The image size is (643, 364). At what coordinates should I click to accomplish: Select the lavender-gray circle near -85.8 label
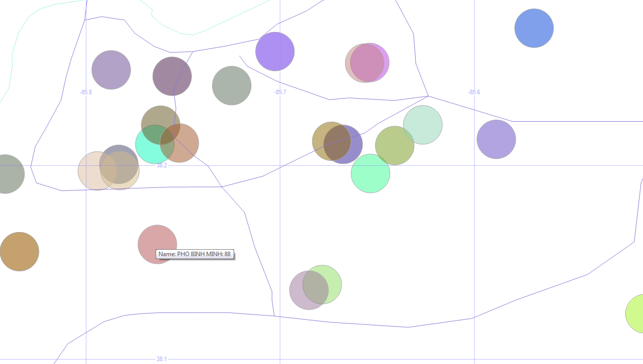(111, 70)
